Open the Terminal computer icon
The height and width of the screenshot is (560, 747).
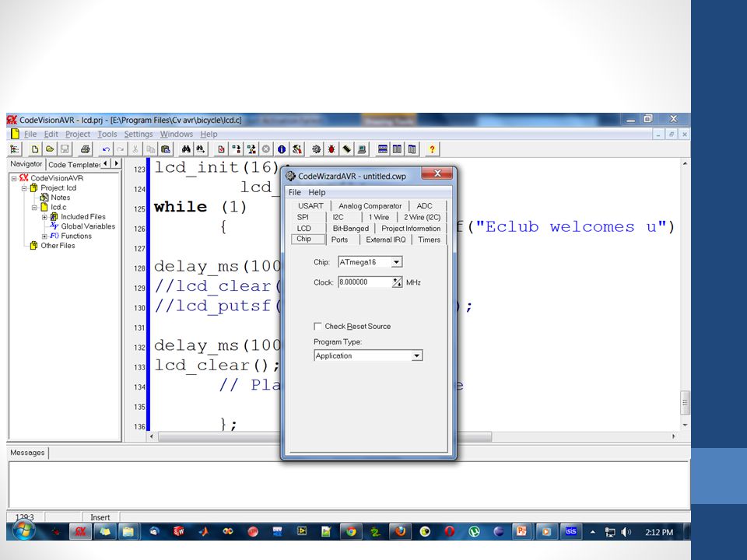(x=362, y=149)
